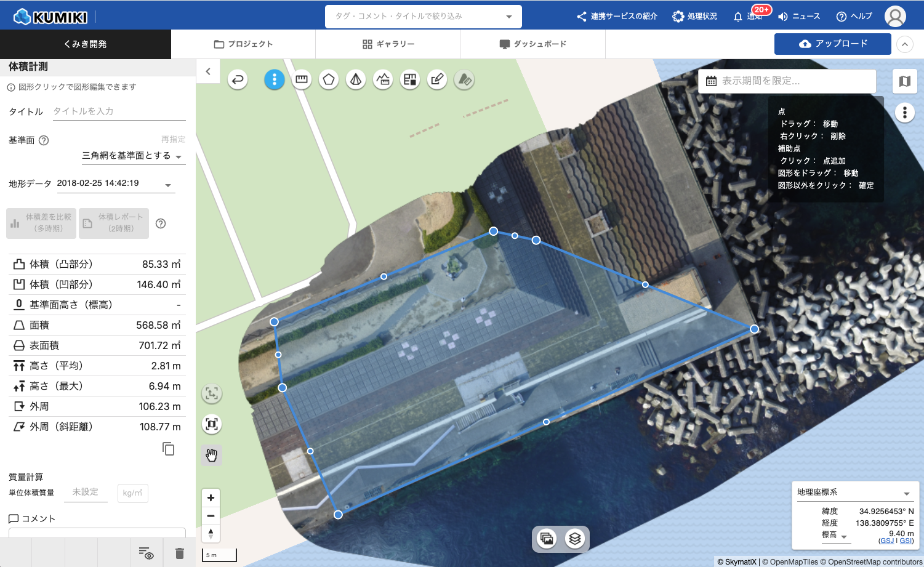The height and width of the screenshot is (567, 924).
Task: Open the GSJ elevation source link
Action: tap(886, 541)
